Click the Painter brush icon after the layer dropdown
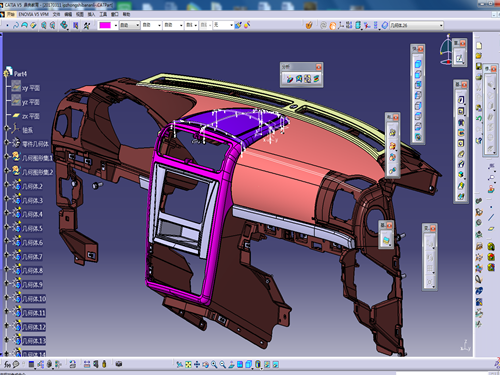 (238, 25)
